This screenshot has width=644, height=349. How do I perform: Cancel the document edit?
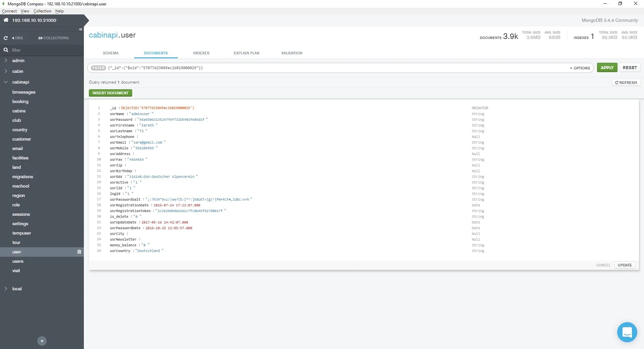(603, 265)
